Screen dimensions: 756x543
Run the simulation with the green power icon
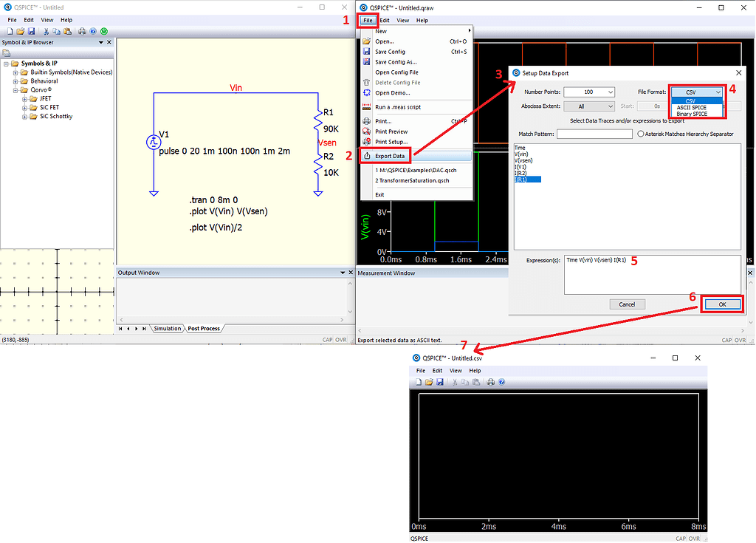tap(104, 31)
